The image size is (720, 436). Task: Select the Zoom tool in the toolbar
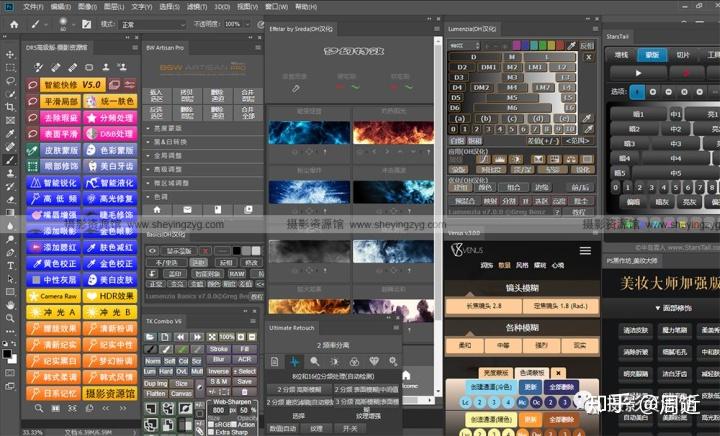click(x=10, y=318)
